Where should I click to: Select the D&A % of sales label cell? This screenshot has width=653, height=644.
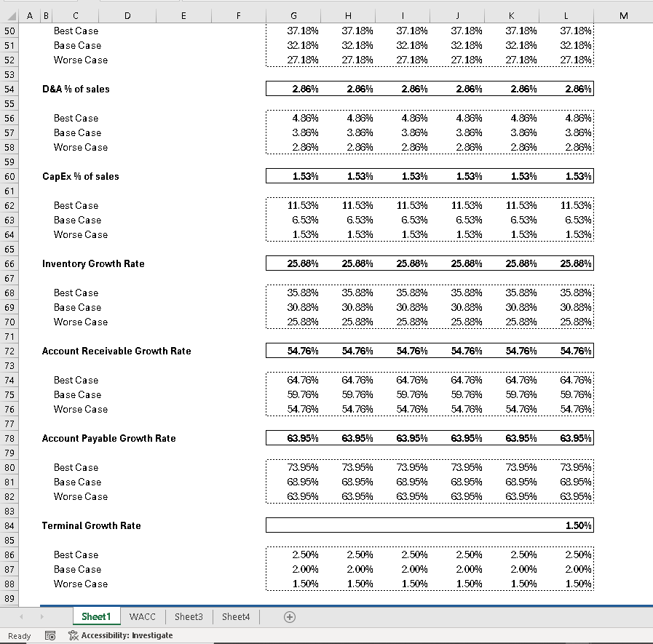[x=77, y=89]
